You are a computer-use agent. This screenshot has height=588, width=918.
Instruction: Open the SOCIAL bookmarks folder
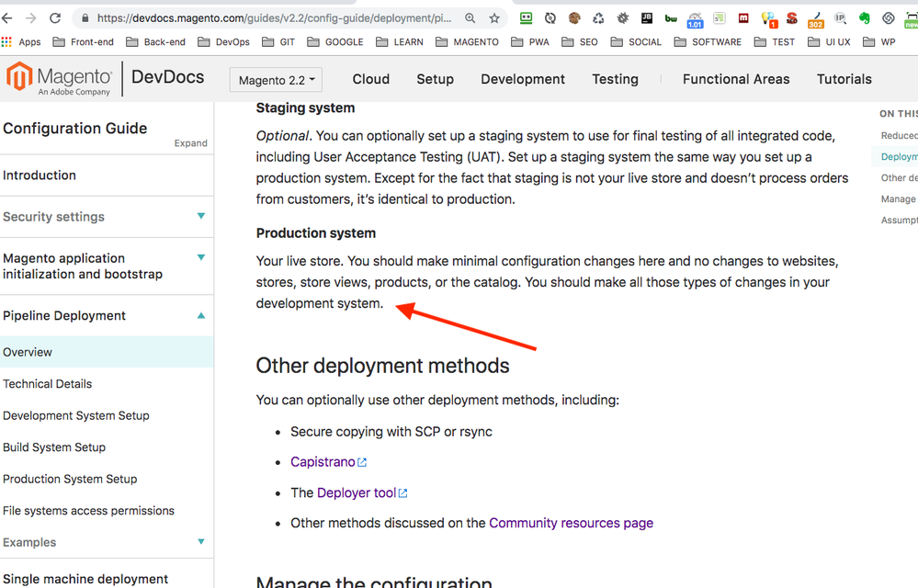[636, 42]
